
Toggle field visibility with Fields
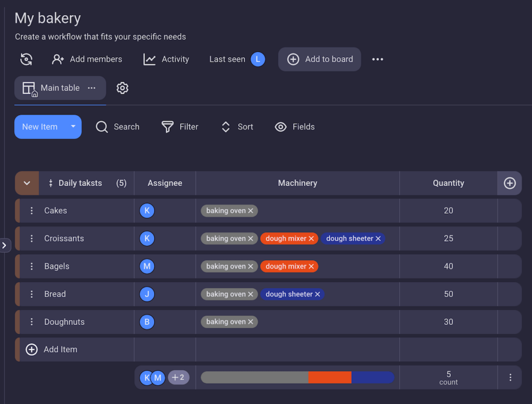tap(295, 127)
